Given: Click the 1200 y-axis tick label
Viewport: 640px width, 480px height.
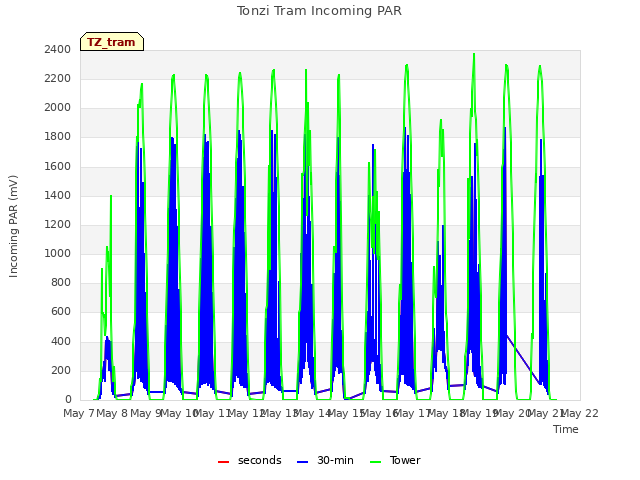Looking at the screenshot, I should pyautogui.click(x=58, y=224).
